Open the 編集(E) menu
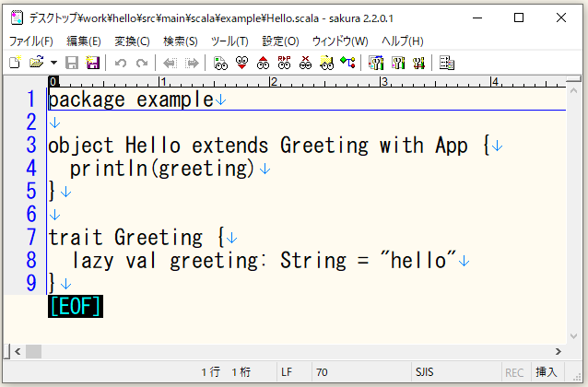Viewport: 588px width, 387px height. point(84,41)
